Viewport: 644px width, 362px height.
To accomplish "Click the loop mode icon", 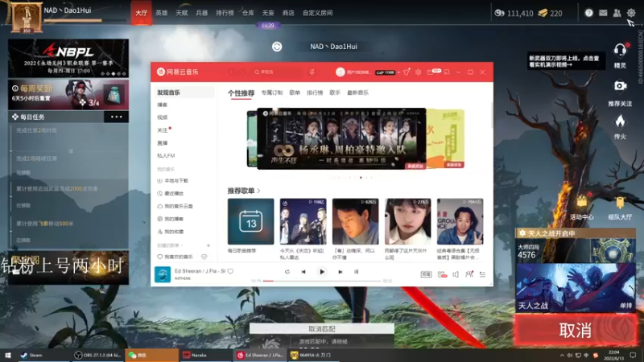I will (287, 272).
